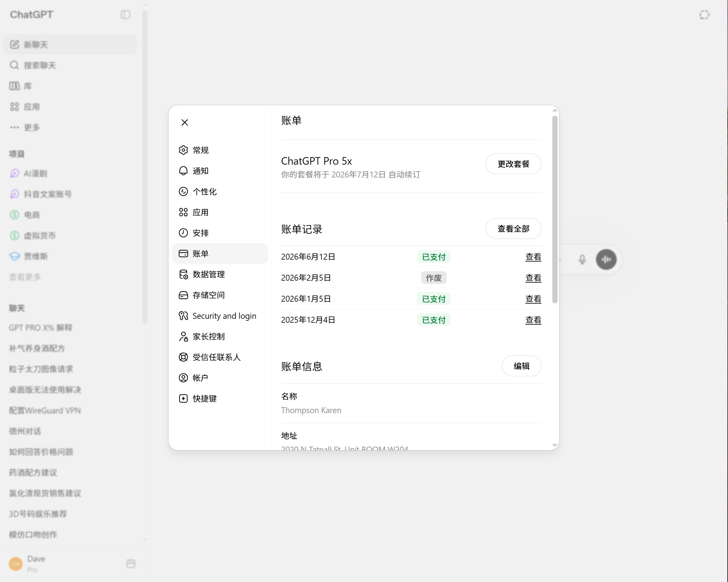Viewport: 728px width, 582px height.
Task: Click the Security and login key icon
Action: 183,316
